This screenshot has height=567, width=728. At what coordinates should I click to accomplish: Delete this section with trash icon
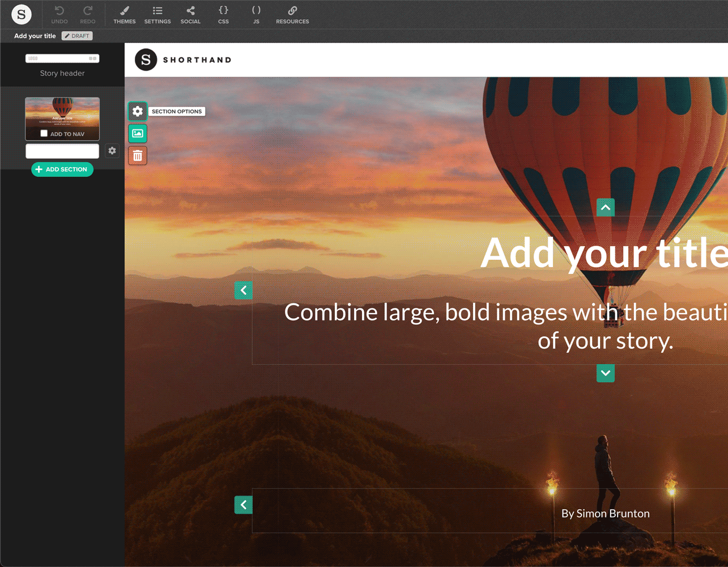[x=138, y=155]
